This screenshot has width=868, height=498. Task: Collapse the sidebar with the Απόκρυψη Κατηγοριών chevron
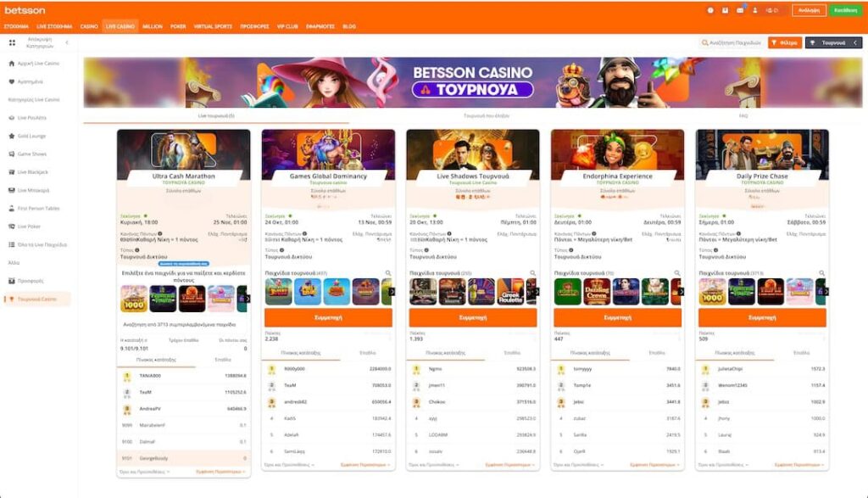coord(67,42)
